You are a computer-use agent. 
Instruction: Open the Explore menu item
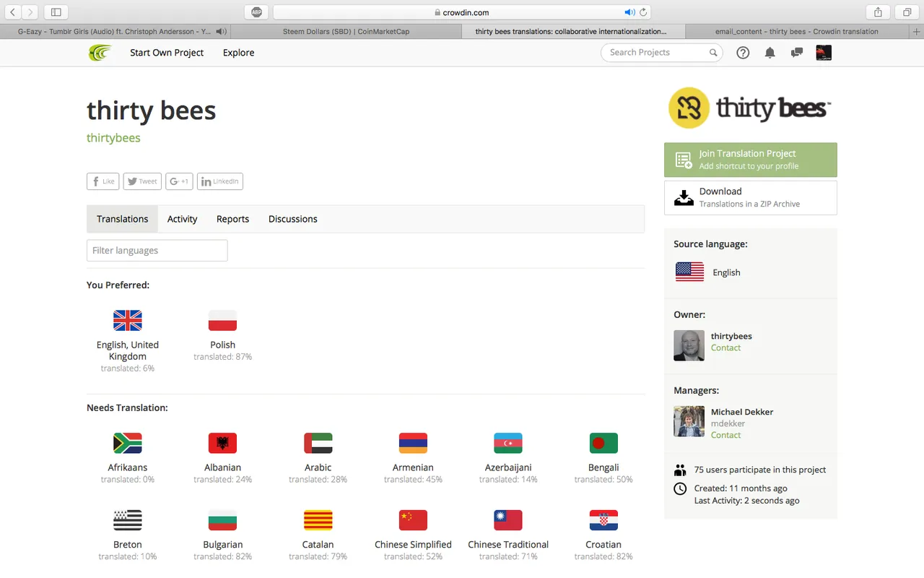(x=238, y=53)
